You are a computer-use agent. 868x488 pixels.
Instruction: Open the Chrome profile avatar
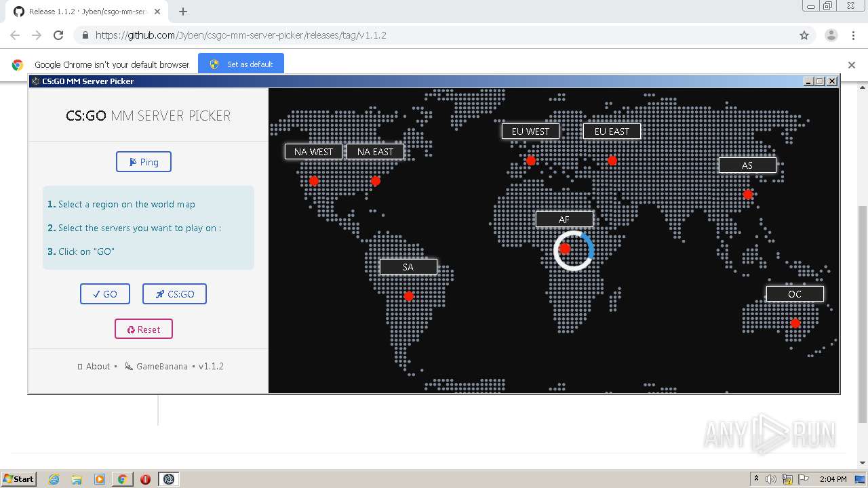pyautogui.click(x=831, y=35)
